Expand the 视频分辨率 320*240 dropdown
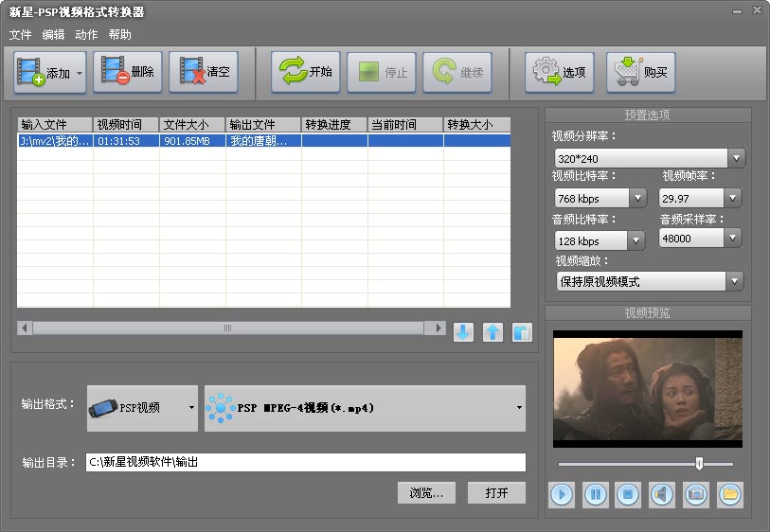770x532 pixels. (x=736, y=158)
